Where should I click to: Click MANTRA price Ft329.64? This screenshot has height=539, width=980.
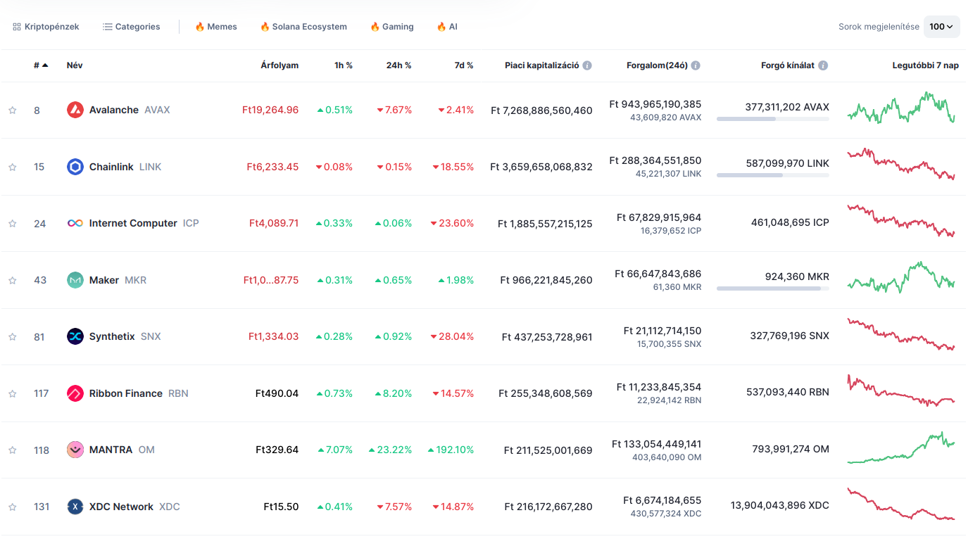point(277,450)
